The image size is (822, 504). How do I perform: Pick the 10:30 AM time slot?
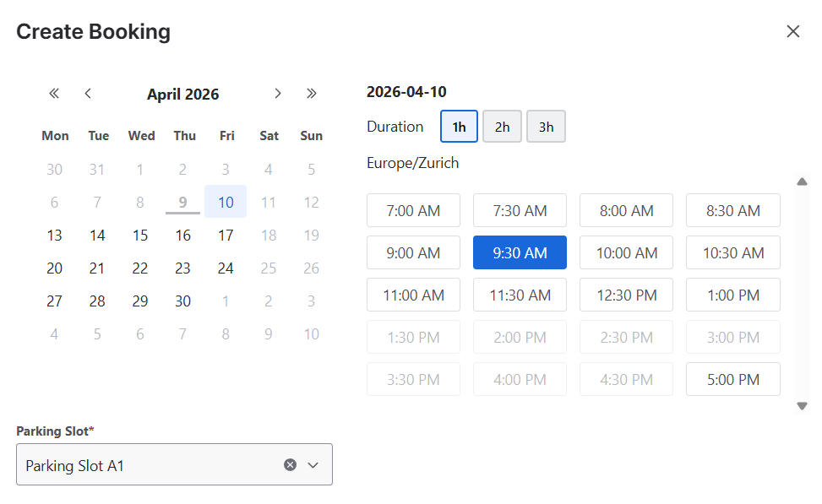pyautogui.click(x=732, y=253)
